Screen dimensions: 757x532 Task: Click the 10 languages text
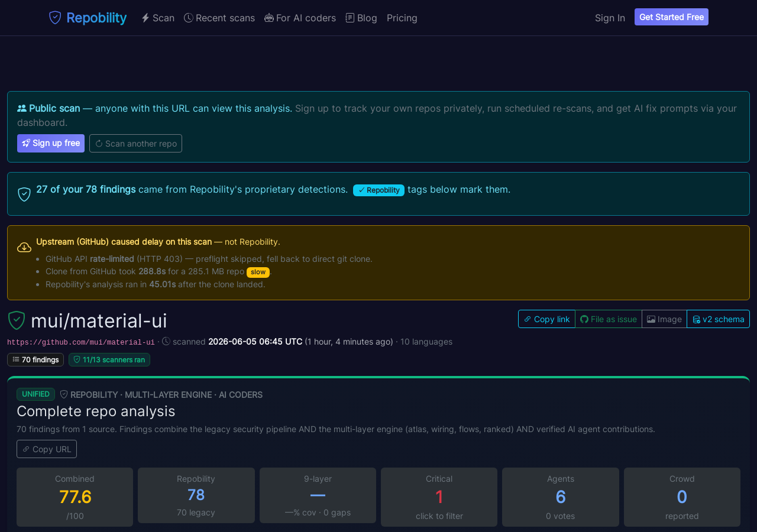(426, 342)
